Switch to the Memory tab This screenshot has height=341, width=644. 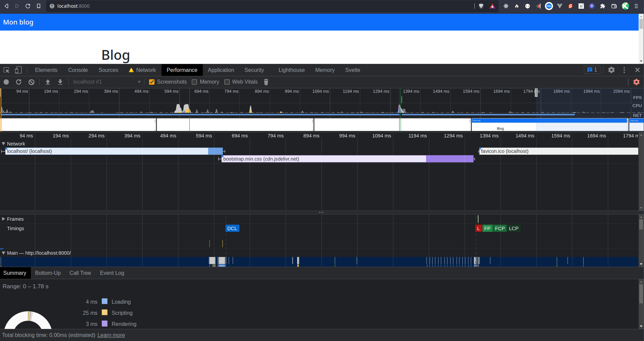(x=325, y=70)
